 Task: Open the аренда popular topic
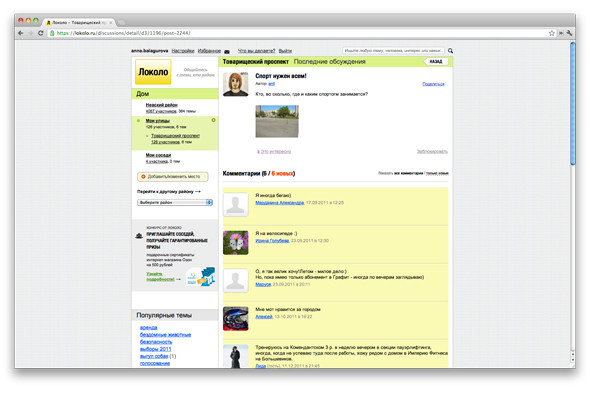click(149, 328)
